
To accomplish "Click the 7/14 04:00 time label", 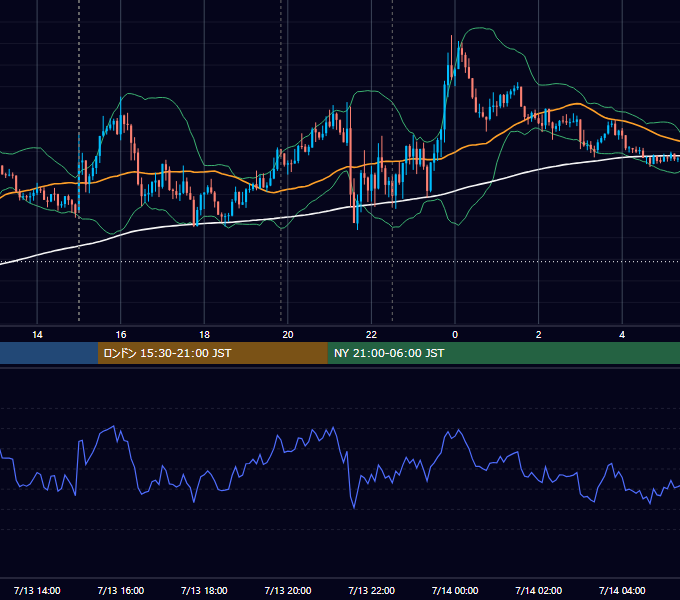I will pos(622,590).
